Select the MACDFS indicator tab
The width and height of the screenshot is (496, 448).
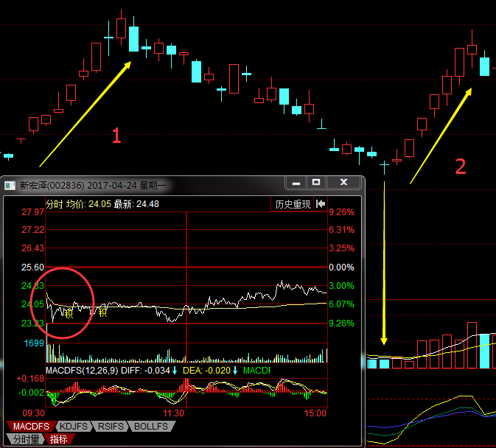tap(32, 426)
